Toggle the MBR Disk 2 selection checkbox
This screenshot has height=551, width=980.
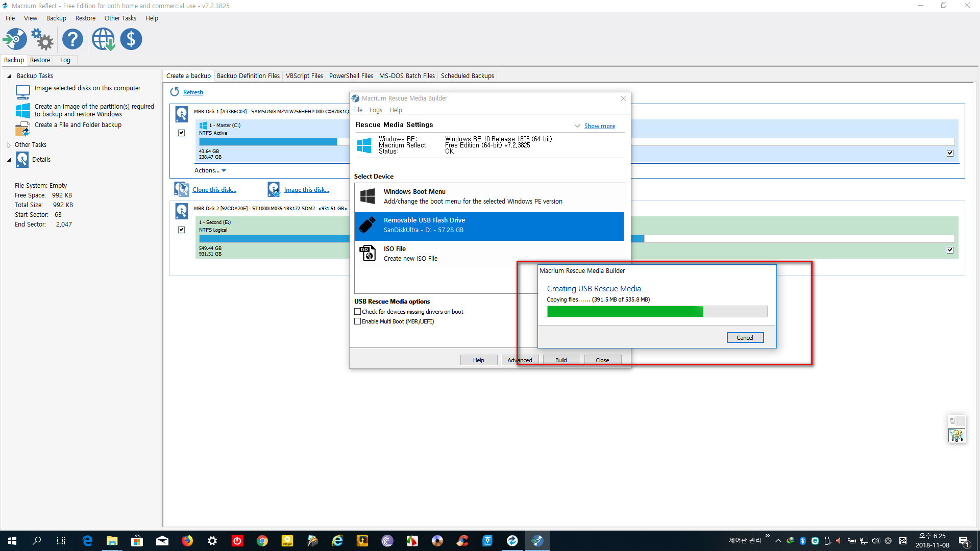click(x=181, y=230)
